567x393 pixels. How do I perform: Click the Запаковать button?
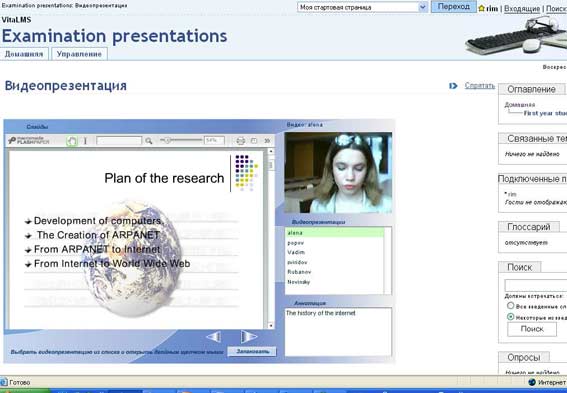click(x=252, y=351)
